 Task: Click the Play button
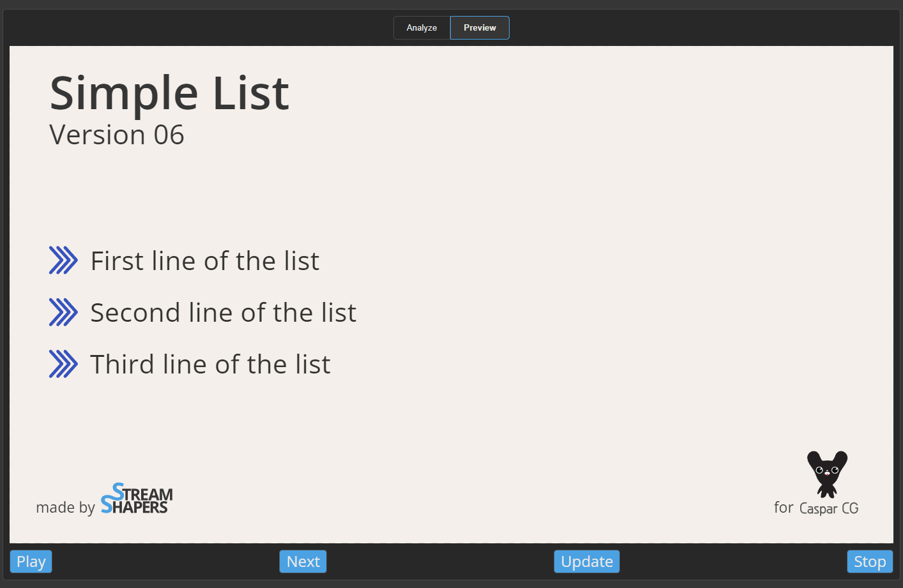31,562
